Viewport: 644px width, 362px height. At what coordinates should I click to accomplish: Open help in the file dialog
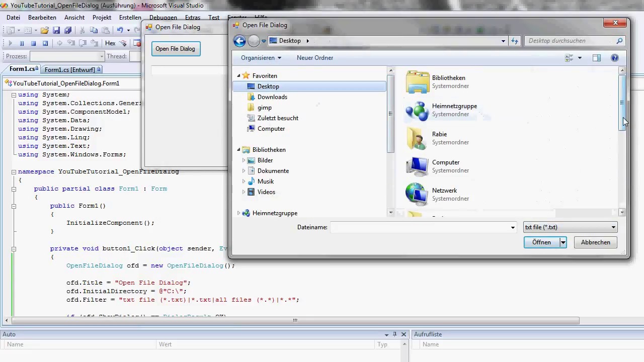(x=614, y=58)
